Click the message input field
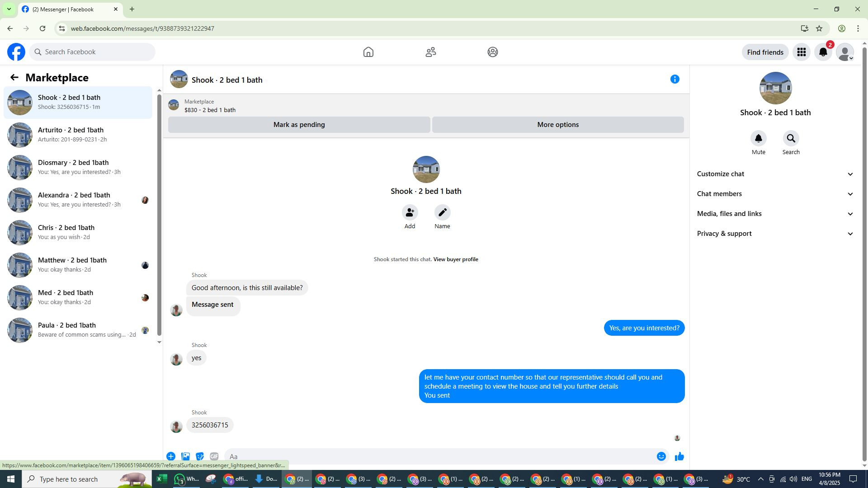Image resolution: width=868 pixels, height=488 pixels. [x=439, y=456]
